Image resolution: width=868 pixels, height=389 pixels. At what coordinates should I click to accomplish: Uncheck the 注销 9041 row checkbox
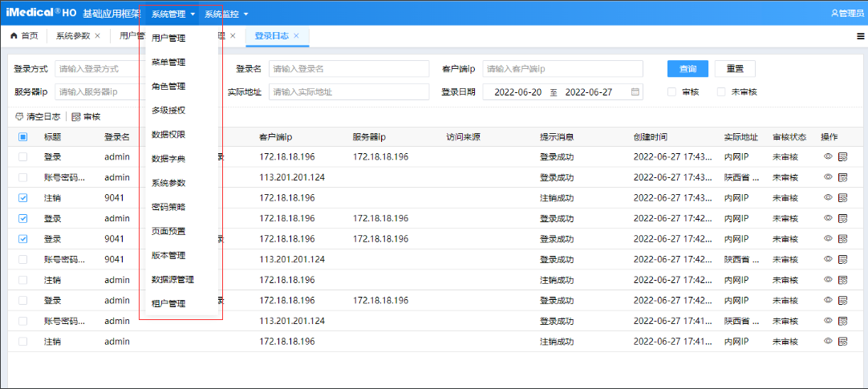[x=22, y=197]
